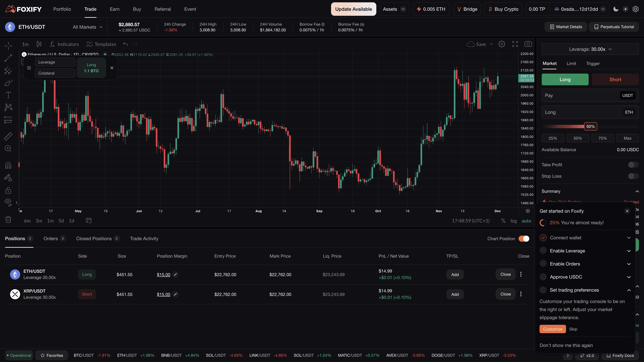
Task: Switch to dark mode moon icon
Action: click(616, 9)
